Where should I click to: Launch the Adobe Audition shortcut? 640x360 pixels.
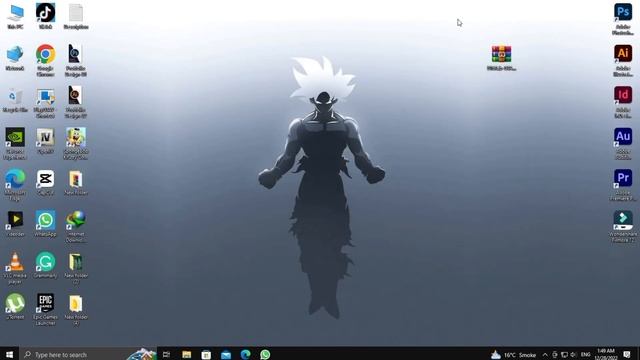[x=623, y=144]
